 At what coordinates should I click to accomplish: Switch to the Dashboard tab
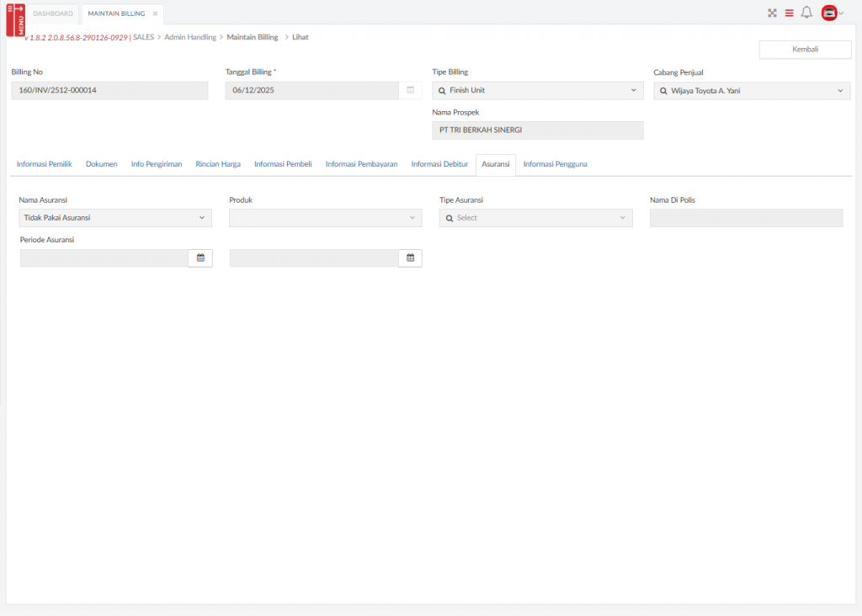pos(53,13)
